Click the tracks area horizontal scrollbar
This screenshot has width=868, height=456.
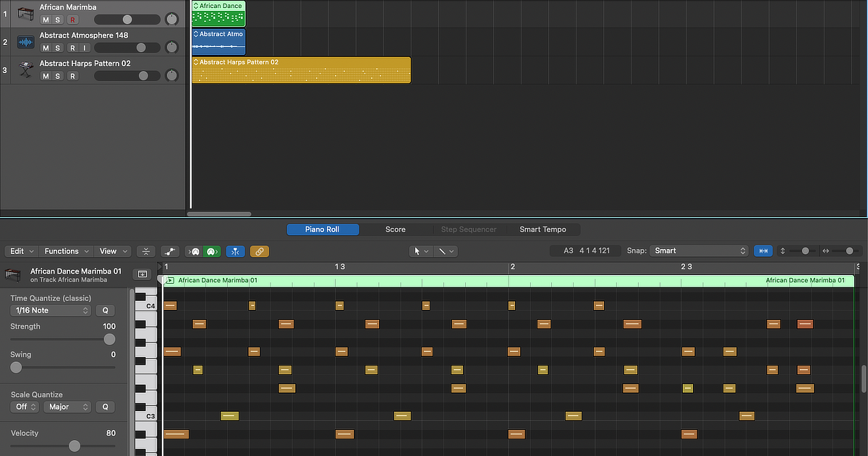pyautogui.click(x=219, y=214)
